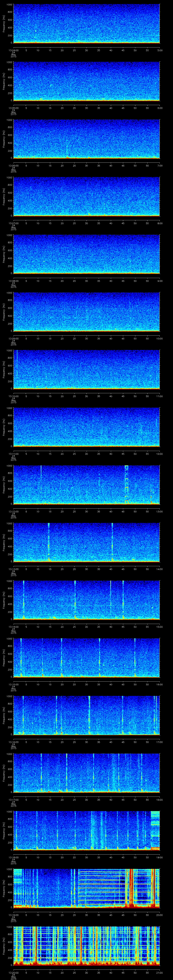The height and width of the screenshot is (980, 173).
Task: Click the "13:14:00" start time label
Action: coord(13,627)
